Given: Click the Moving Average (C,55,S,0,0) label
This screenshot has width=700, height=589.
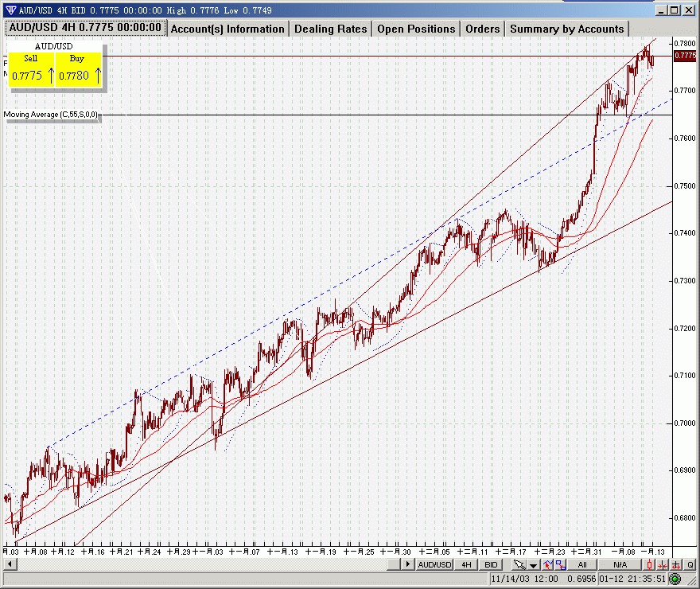Looking at the screenshot, I should click(50, 115).
